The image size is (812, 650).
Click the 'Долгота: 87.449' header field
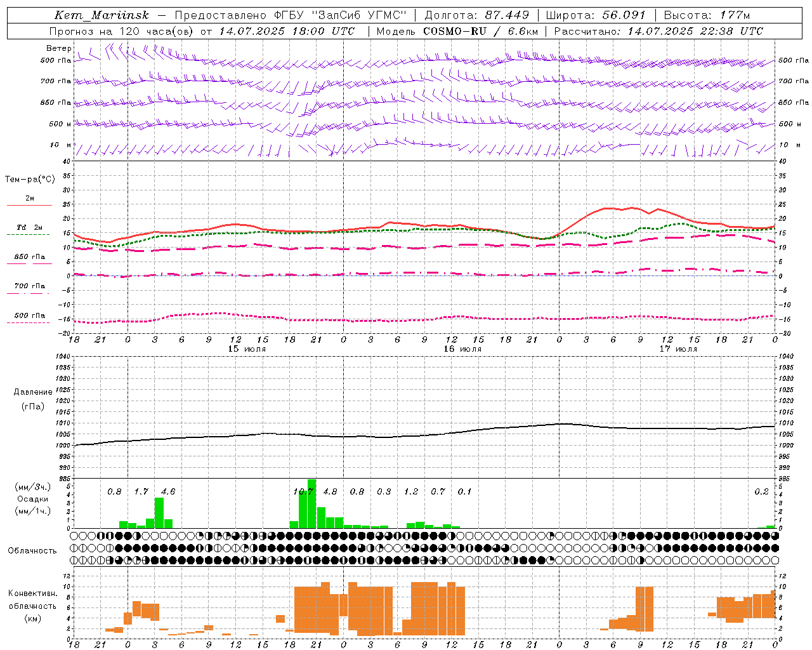pyautogui.click(x=477, y=15)
